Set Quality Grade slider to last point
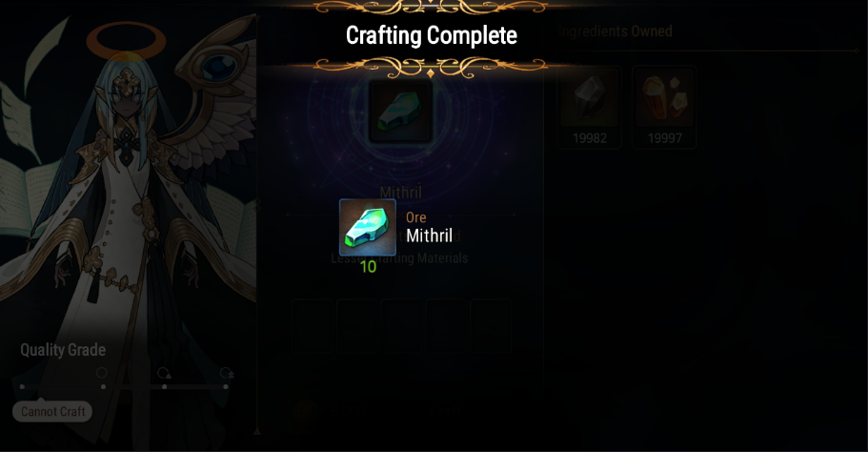This screenshot has width=868, height=452. click(x=226, y=386)
